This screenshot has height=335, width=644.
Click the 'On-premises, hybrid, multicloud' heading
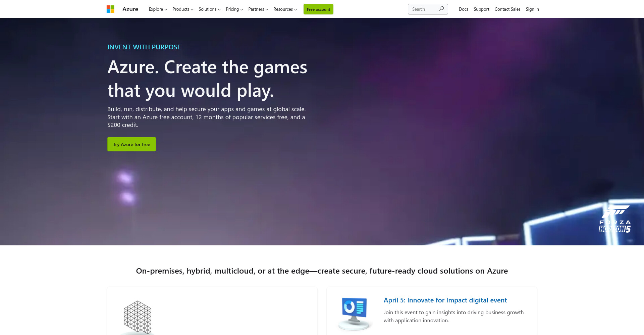click(322, 271)
